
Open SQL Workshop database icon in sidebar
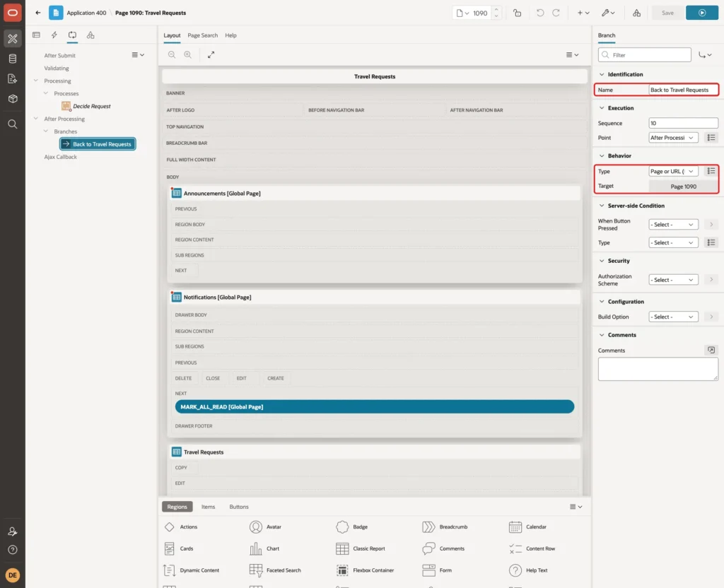(x=13, y=59)
